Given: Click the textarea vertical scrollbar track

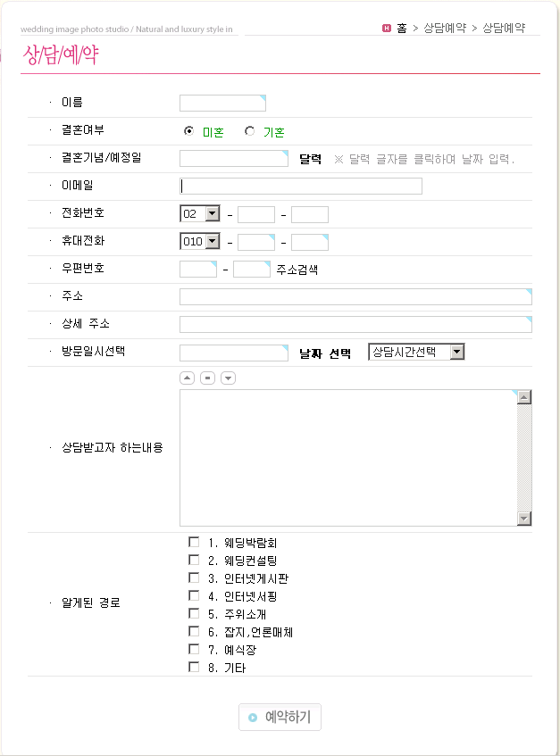Looking at the screenshot, I should pyautogui.click(x=524, y=458).
